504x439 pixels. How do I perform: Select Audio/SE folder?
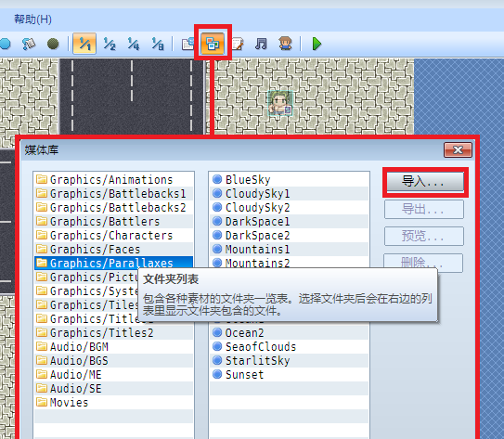click(114, 389)
